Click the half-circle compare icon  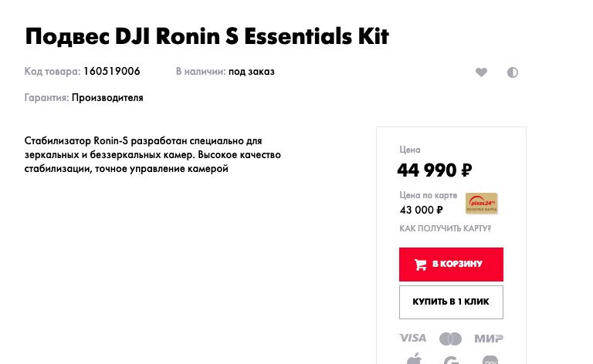(513, 72)
